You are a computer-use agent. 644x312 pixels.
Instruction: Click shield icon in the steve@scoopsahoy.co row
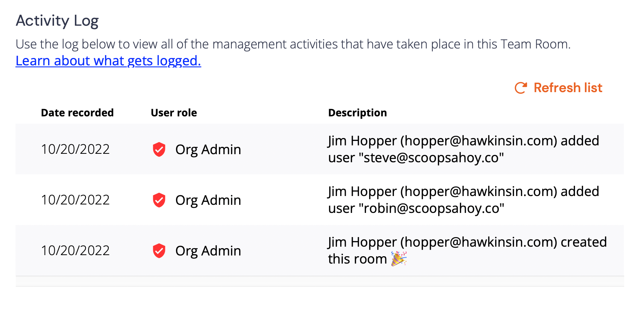(159, 149)
